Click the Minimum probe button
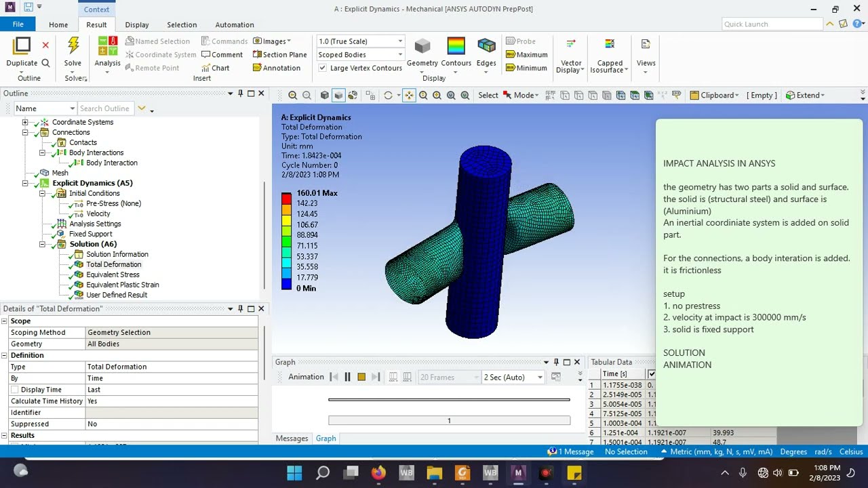The height and width of the screenshot is (488, 868). point(526,68)
